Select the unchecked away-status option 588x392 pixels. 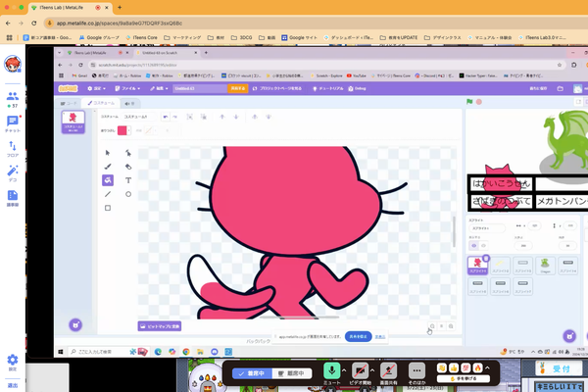[291, 373]
